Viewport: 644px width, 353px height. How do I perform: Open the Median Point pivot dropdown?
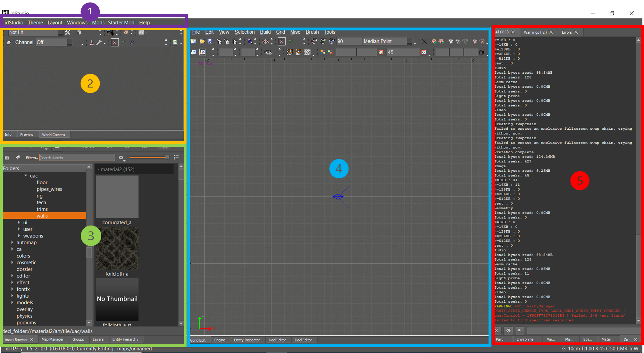click(388, 41)
